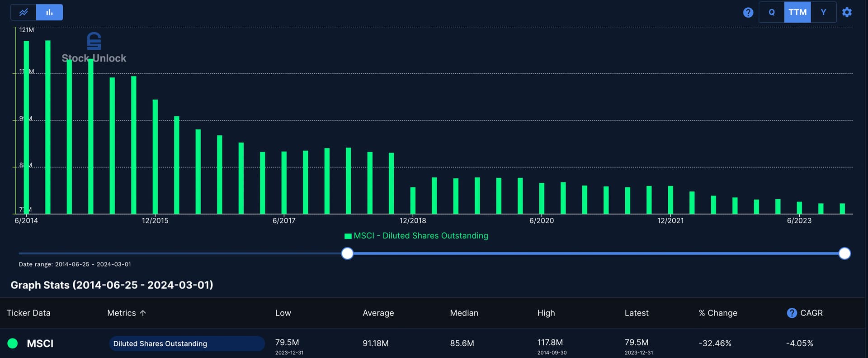Image resolution: width=868 pixels, height=358 pixels.
Task: Click the % Change column header
Action: pyautogui.click(x=717, y=313)
